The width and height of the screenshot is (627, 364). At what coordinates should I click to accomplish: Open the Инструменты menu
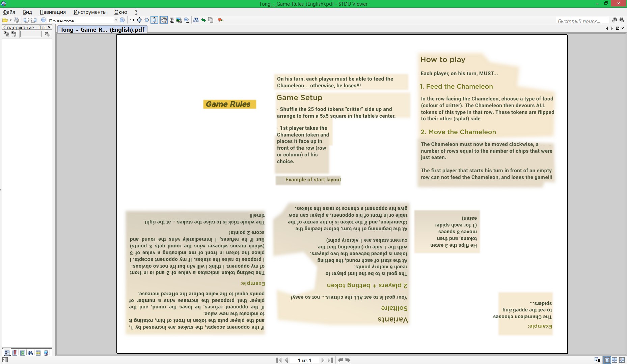coord(90,12)
